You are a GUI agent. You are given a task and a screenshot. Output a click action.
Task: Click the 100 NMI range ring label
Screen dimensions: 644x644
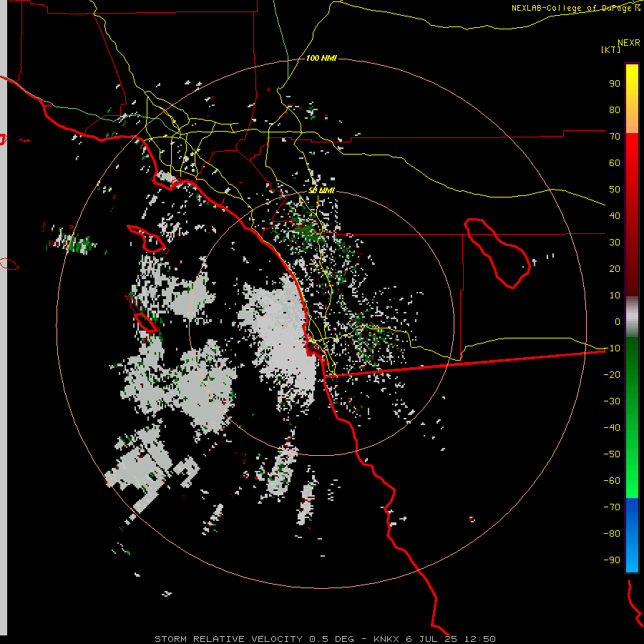(321, 59)
